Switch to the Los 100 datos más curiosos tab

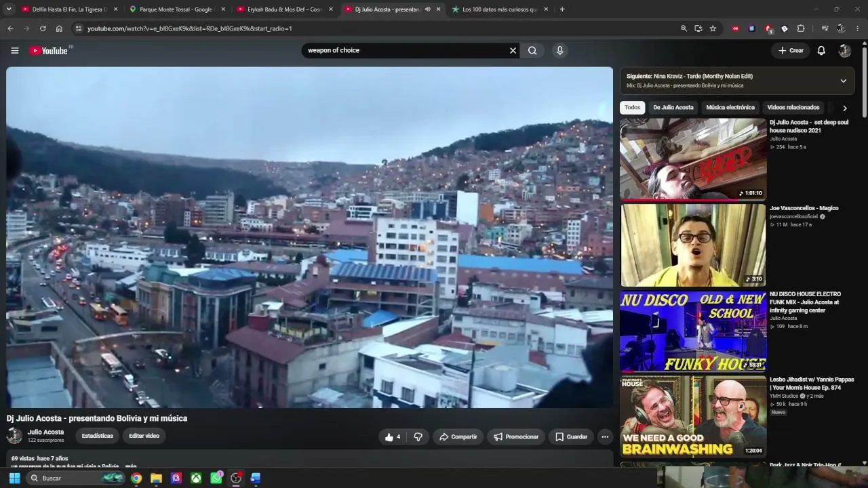500,9
